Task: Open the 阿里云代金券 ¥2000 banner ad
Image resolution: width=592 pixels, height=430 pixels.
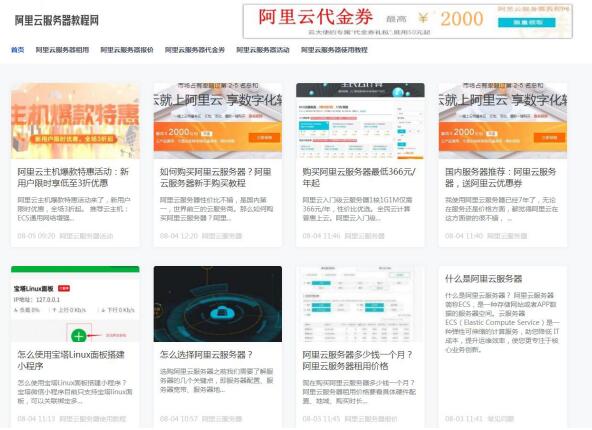Action: pyautogui.click(x=408, y=21)
